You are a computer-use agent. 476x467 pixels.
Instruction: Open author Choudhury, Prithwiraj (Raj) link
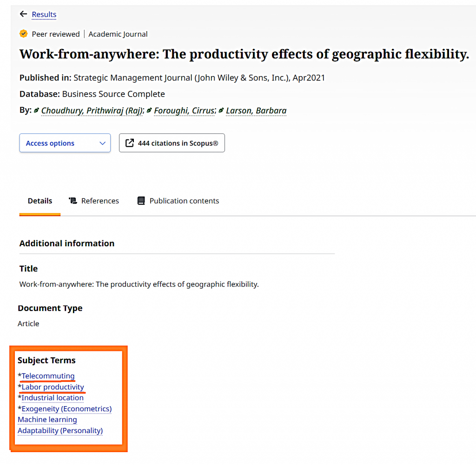(93, 111)
